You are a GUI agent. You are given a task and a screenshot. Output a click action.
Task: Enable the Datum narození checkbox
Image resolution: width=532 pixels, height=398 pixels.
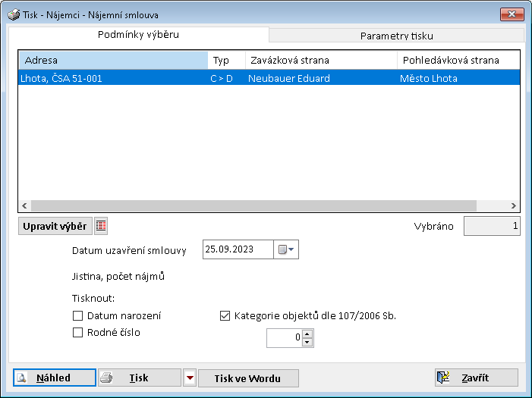(x=77, y=316)
